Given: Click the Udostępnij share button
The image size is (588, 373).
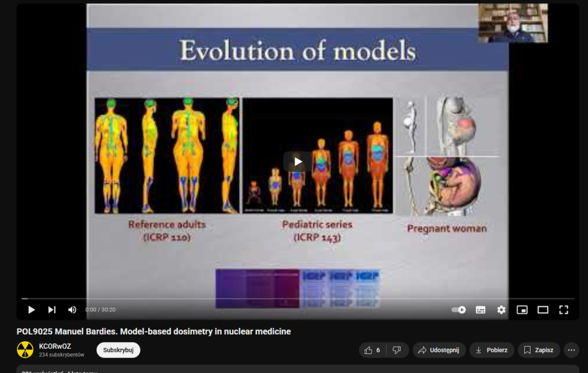Looking at the screenshot, I should 439,350.
